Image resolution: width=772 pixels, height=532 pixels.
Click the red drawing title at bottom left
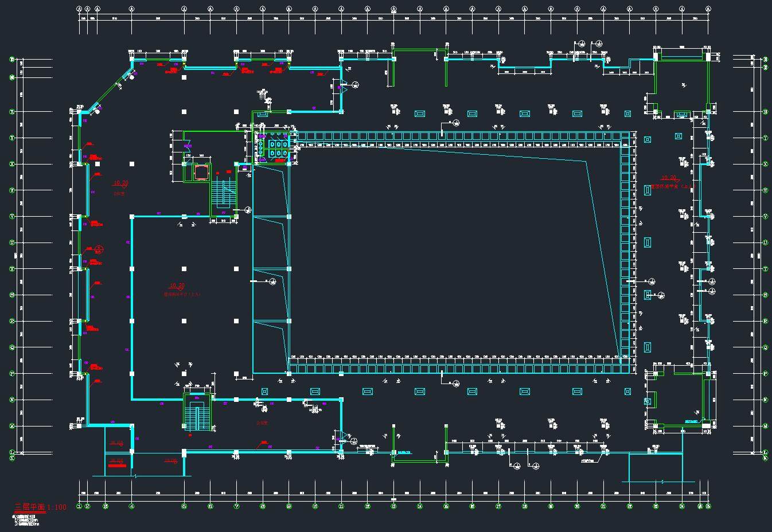(x=40, y=507)
